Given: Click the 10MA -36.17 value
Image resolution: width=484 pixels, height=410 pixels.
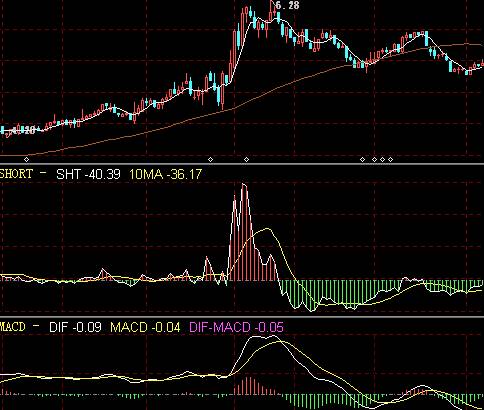Looking at the screenshot, I should [165, 174].
